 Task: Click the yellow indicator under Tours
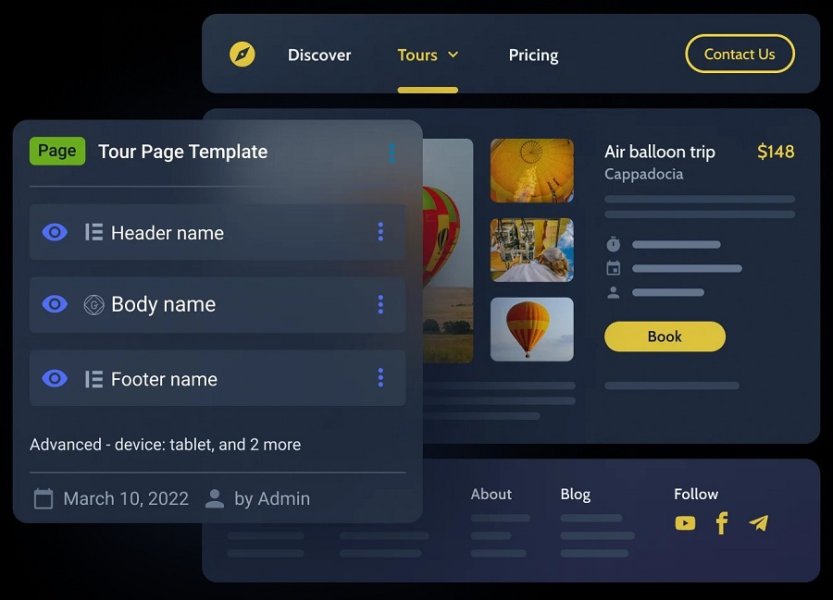[x=428, y=88]
